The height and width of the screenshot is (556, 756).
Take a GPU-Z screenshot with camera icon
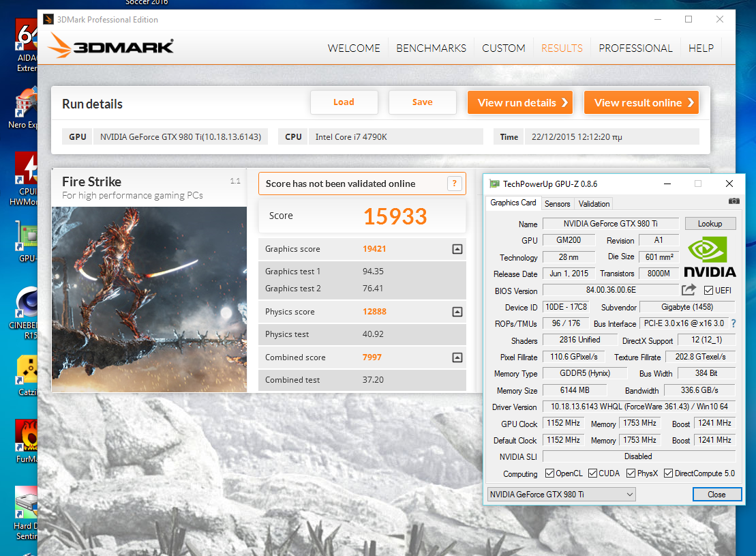tap(734, 201)
